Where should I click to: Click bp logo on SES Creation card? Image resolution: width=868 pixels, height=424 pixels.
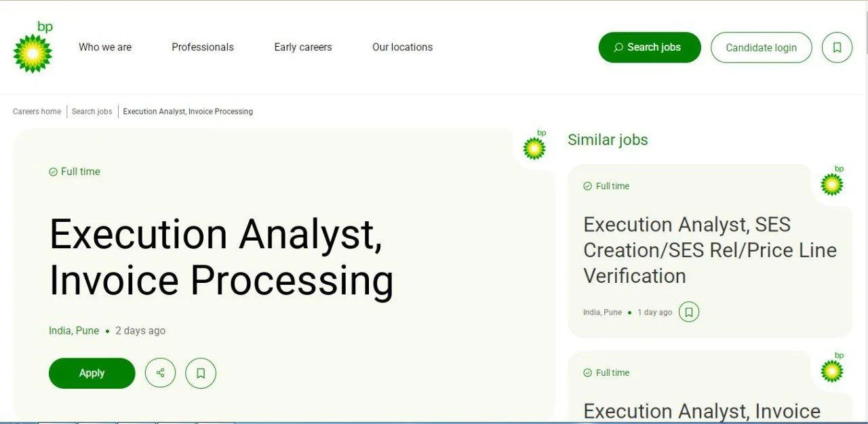click(x=832, y=181)
